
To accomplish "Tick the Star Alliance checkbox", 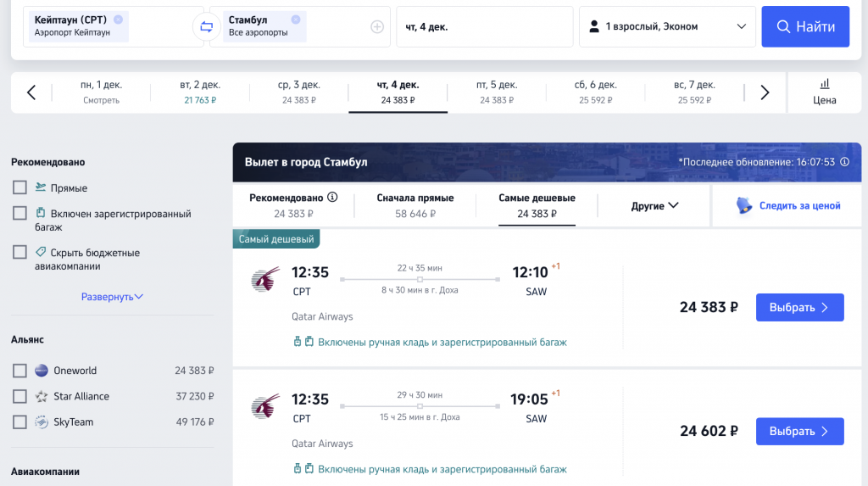I will [x=20, y=396].
